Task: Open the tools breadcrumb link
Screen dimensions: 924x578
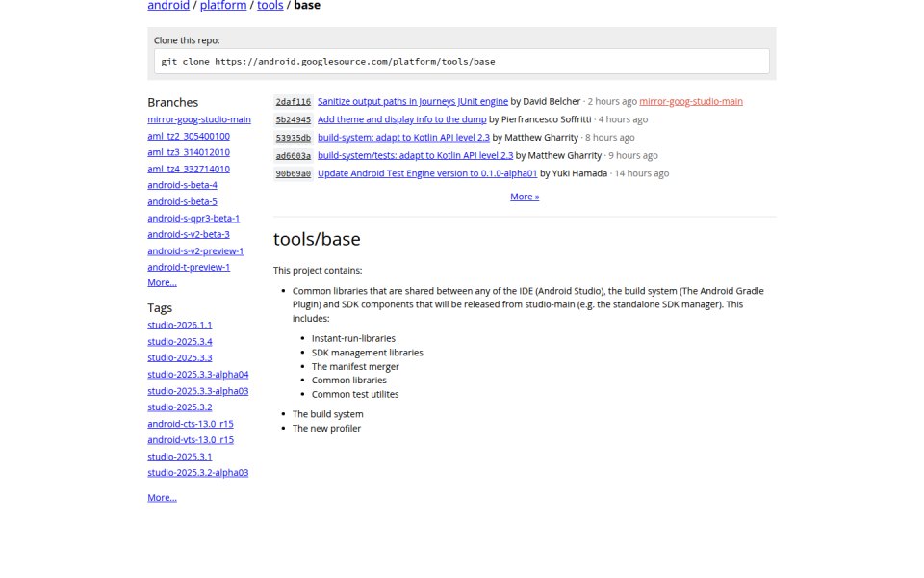Action: tap(269, 6)
